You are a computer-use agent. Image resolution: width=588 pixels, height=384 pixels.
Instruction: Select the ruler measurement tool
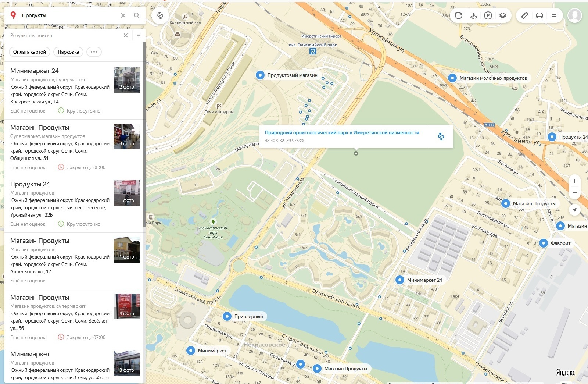tap(525, 15)
